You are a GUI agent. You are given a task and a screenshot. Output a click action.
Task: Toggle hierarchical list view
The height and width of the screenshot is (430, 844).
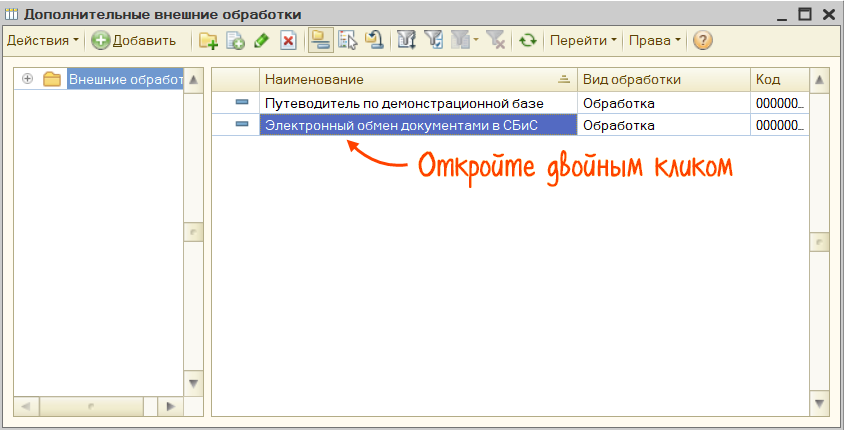click(x=320, y=40)
